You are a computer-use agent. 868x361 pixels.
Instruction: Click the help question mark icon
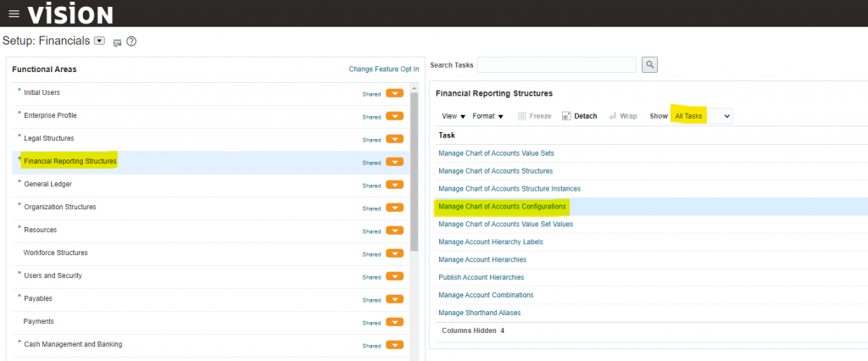point(131,42)
